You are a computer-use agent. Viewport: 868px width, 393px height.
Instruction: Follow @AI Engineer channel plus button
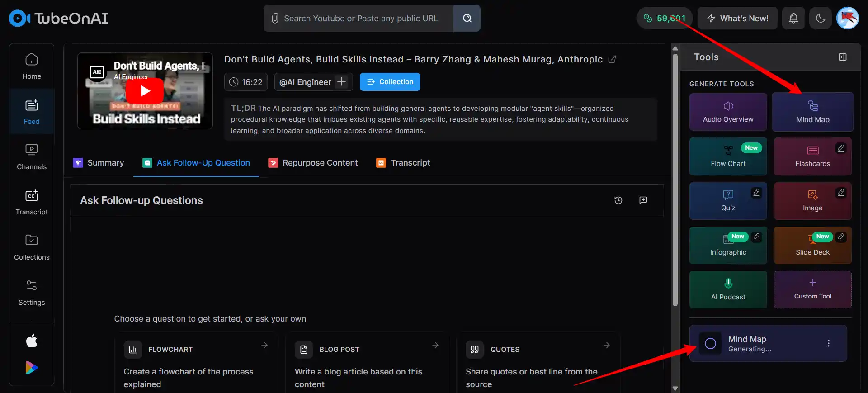342,82
